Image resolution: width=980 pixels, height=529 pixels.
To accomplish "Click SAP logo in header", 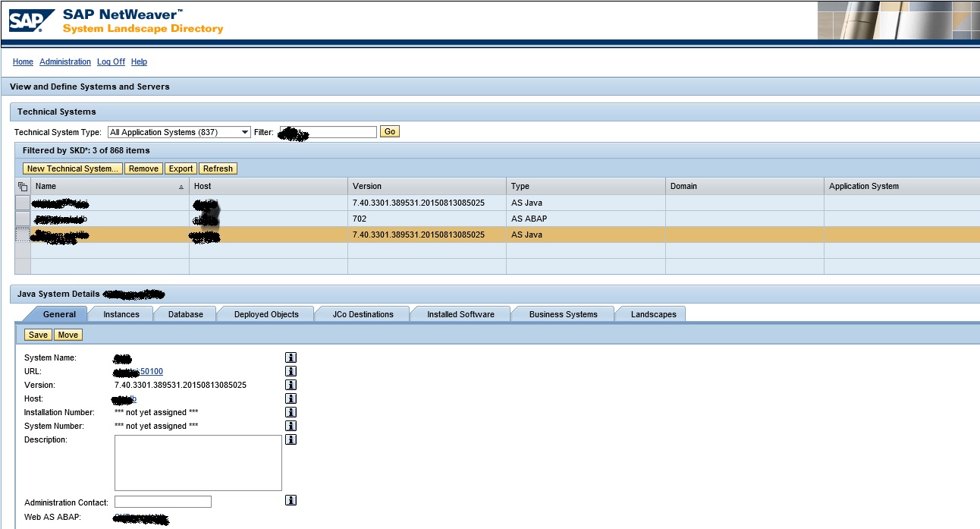I will [31, 20].
